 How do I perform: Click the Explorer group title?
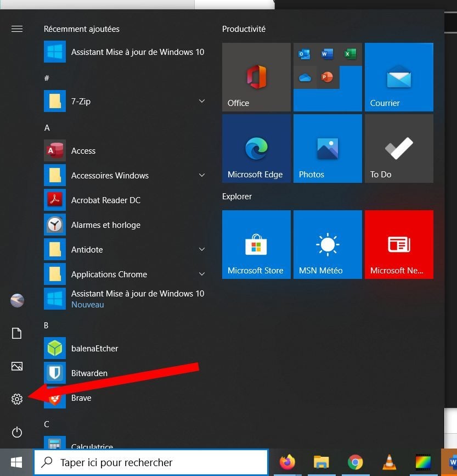coord(237,197)
